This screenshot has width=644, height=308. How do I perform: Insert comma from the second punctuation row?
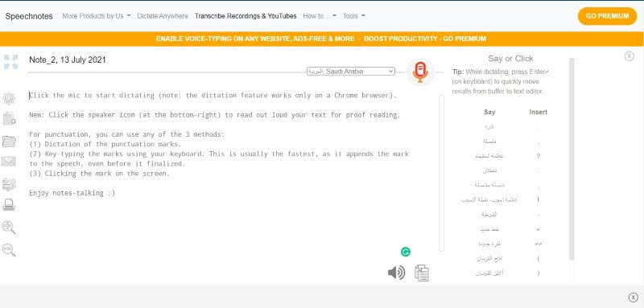coord(539,142)
